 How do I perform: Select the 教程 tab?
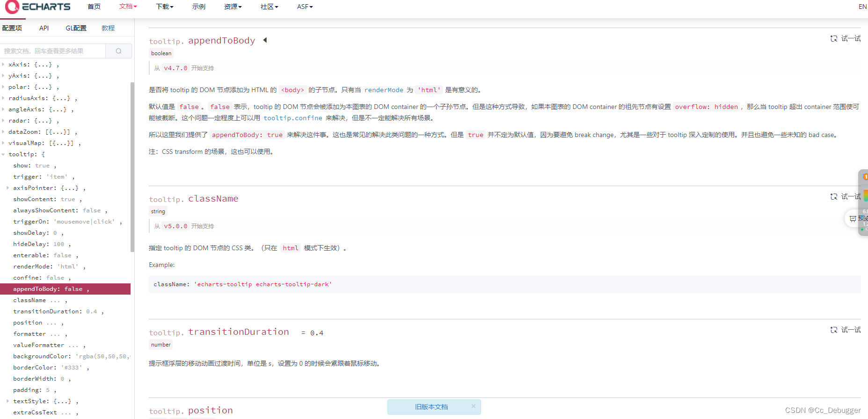point(108,28)
